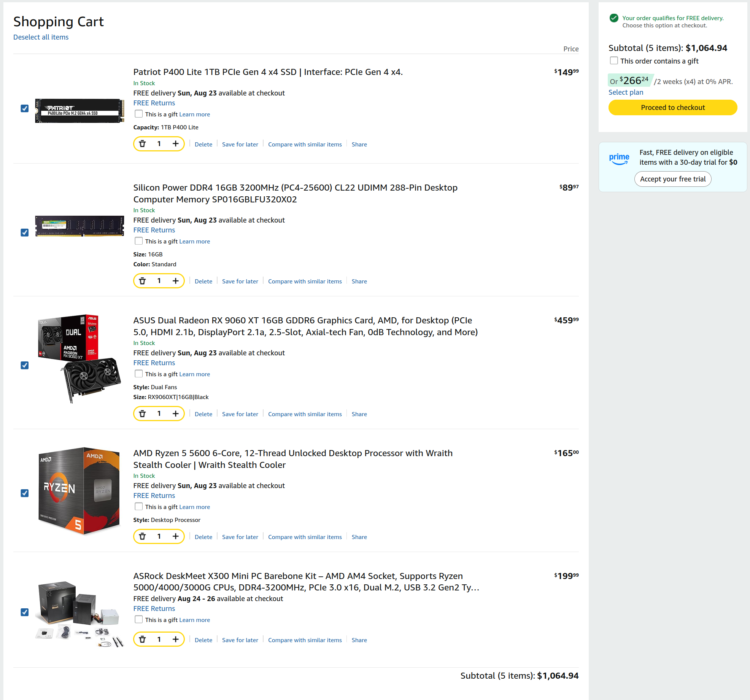Delete the Silicon Power DDR4 memory
This screenshot has height=700, width=750.
(203, 281)
